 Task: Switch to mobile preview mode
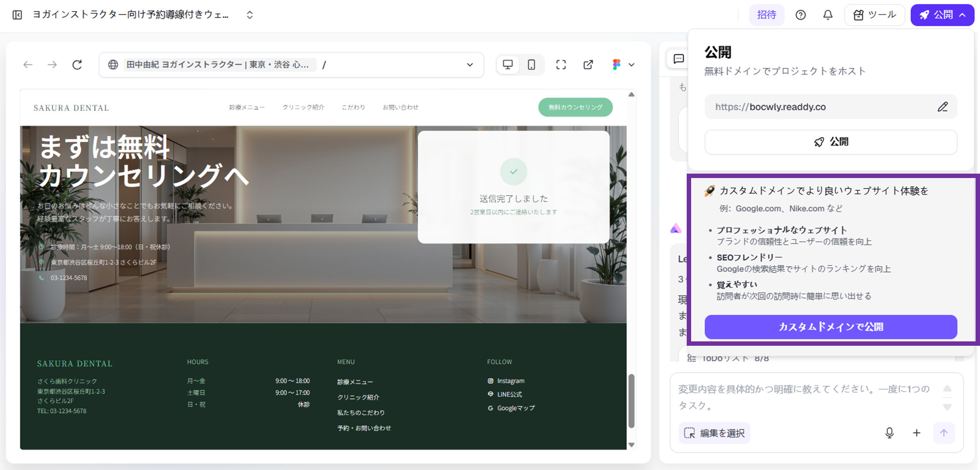[531, 65]
